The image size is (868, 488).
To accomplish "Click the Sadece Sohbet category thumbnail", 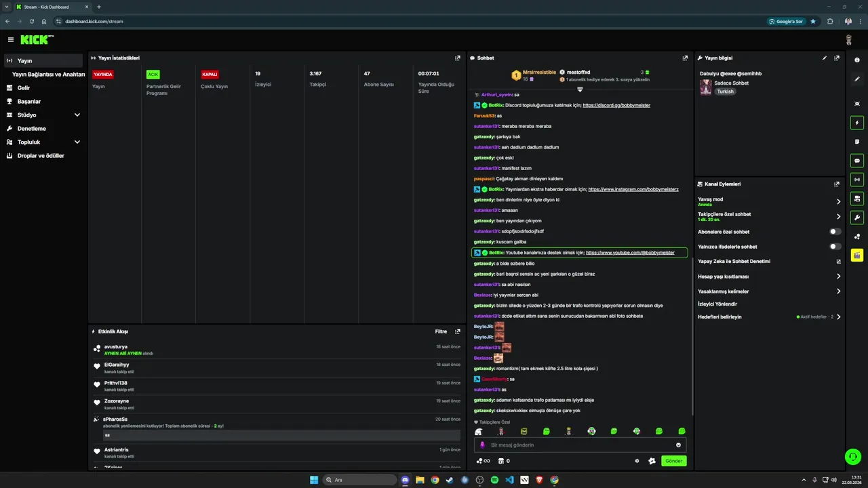I will [x=706, y=87].
